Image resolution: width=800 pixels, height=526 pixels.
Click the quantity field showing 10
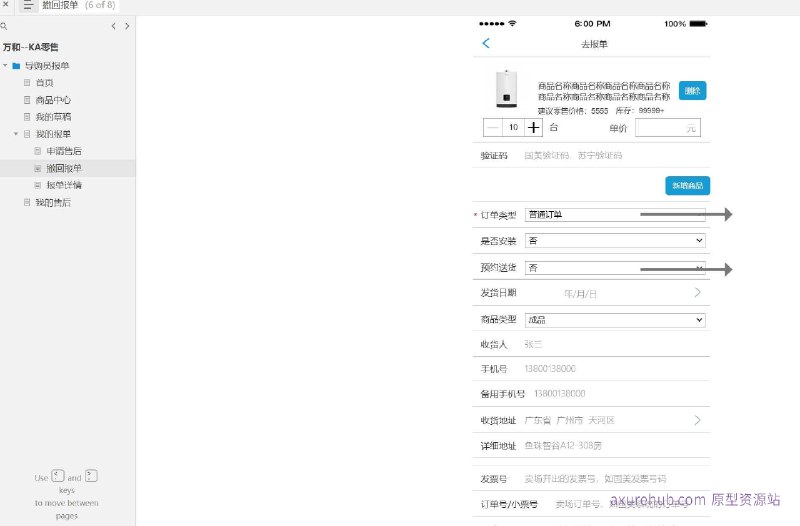[x=513, y=128]
